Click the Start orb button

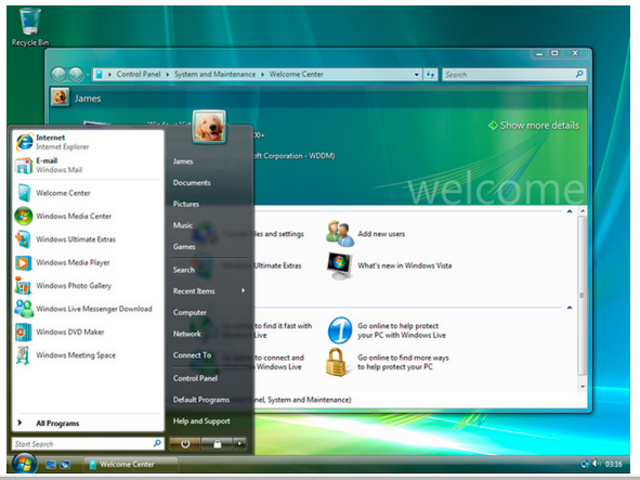[x=24, y=464]
